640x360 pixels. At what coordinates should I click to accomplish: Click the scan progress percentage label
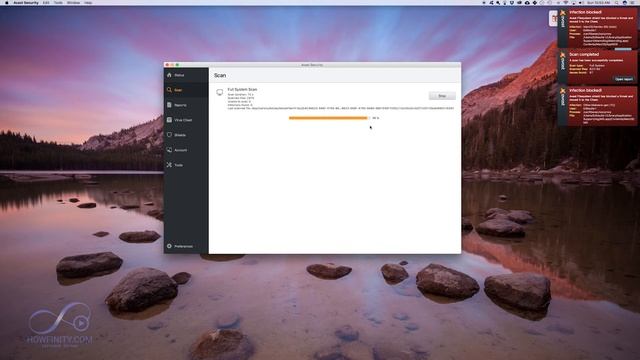[x=376, y=118]
